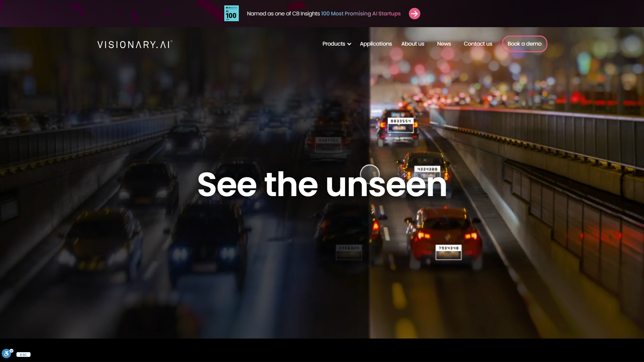Click the pink arrow icon in banner
644x362 pixels.
[414, 14]
